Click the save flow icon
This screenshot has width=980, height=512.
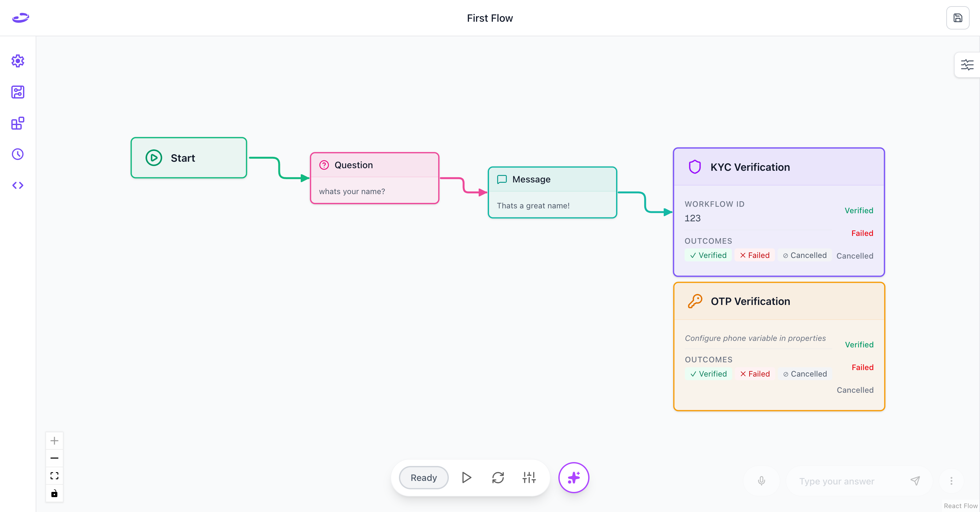(x=958, y=18)
